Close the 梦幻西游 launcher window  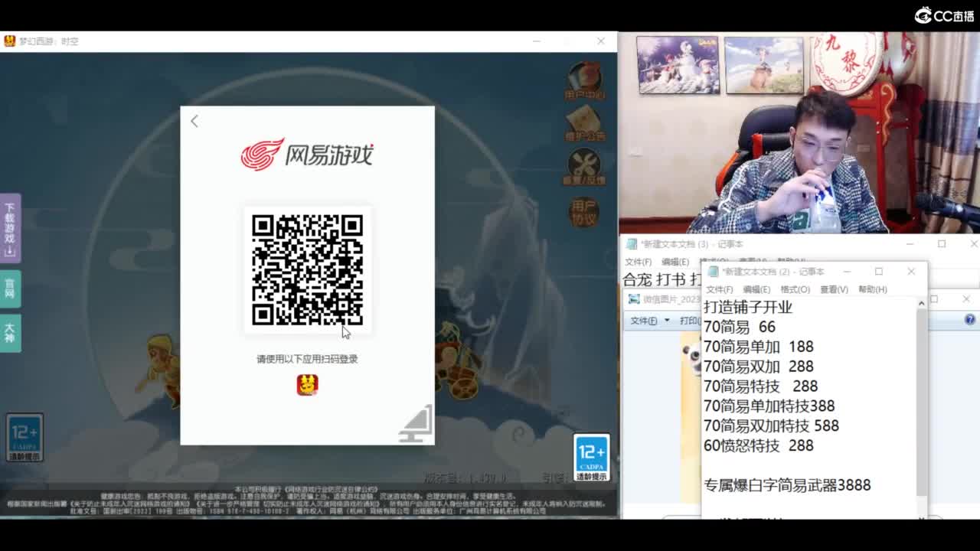coord(602,41)
